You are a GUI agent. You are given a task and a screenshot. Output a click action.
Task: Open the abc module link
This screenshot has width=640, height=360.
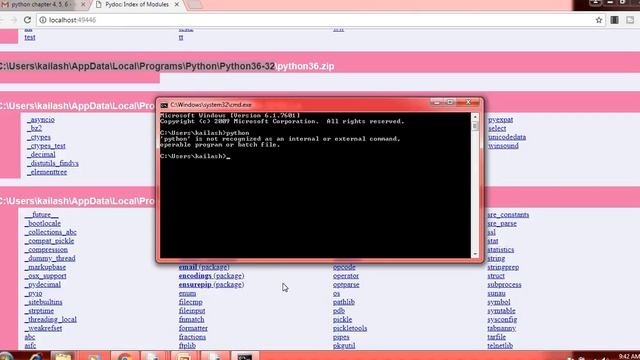30,337
